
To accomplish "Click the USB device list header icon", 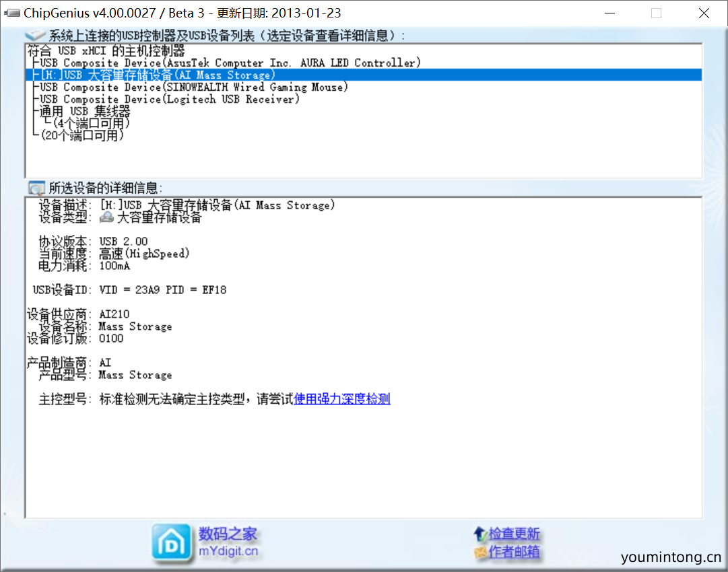I will click(35, 35).
